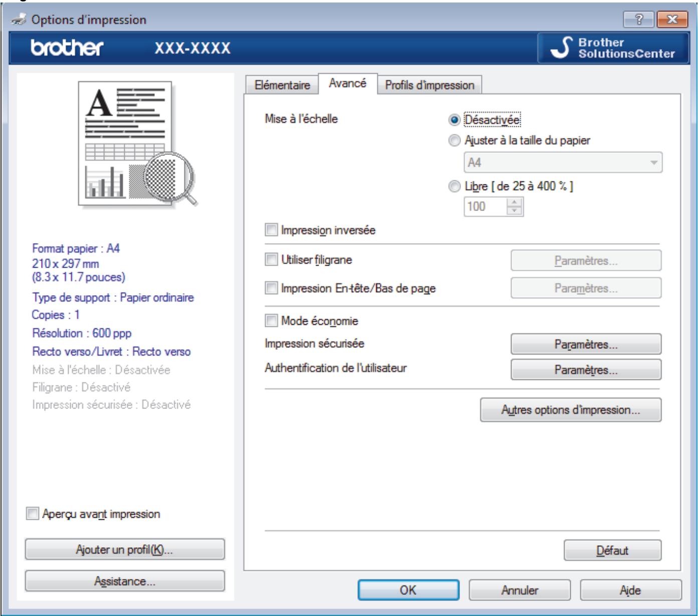
Task: Enable Mode économie checkbox
Action: 271,320
